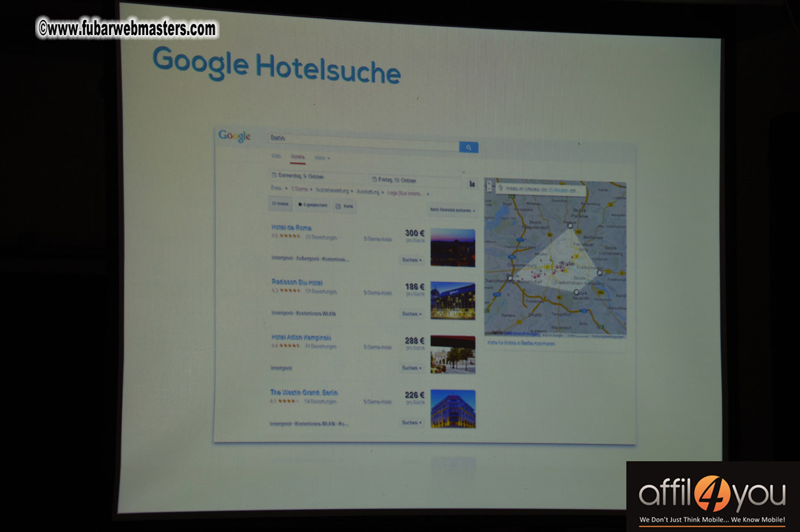Click the search field containing Berlin
The height and width of the screenshot is (532, 800).
364,140
